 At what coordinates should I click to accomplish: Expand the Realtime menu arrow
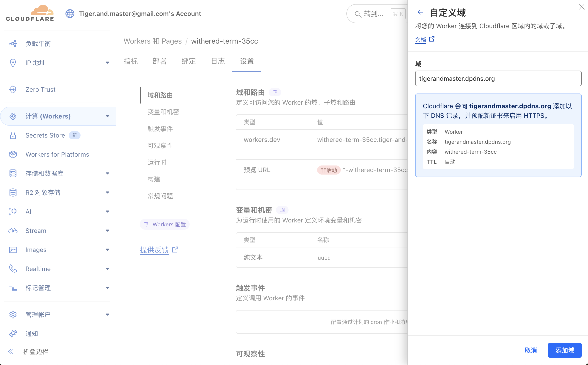tap(108, 269)
